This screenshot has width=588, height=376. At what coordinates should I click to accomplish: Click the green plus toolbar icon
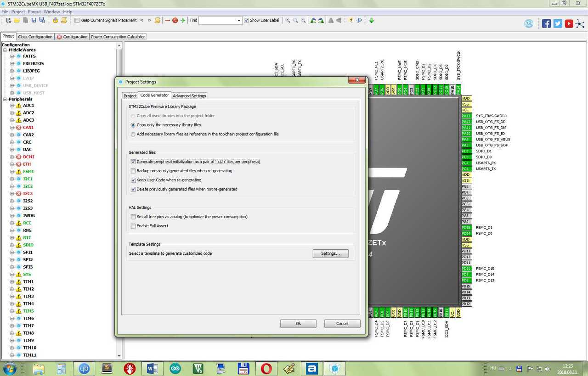tap(183, 20)
